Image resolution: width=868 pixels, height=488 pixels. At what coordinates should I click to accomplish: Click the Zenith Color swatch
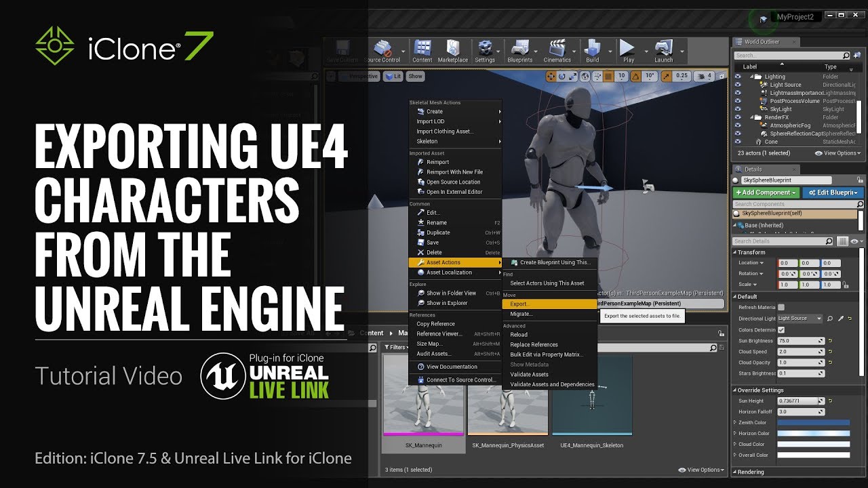coord(813,422)
